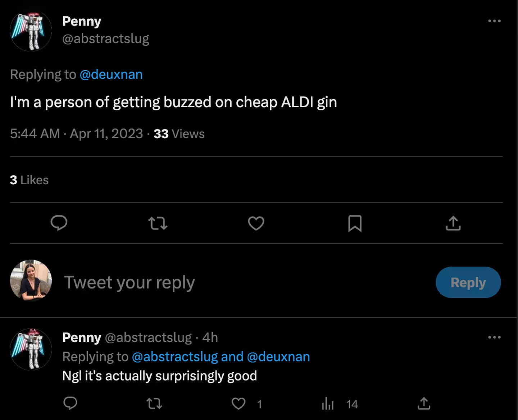The image size is (518, 420).
Task: View analytics icon showing 14 views
Action: point(328,404)
